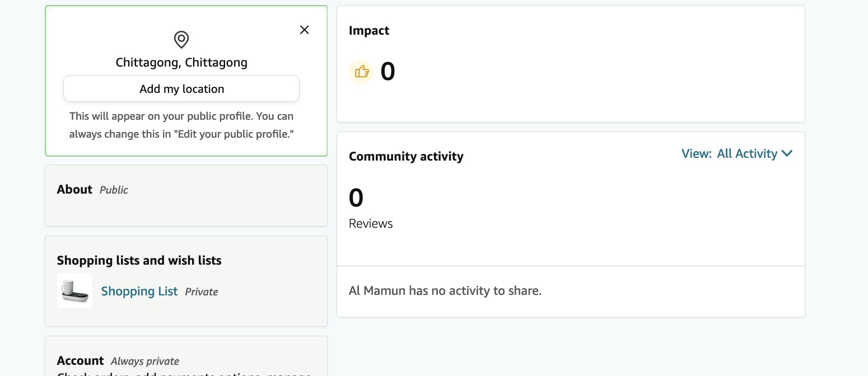
Task: Click the Private label beside Shopping List
Action: click(x=202, y=292)
